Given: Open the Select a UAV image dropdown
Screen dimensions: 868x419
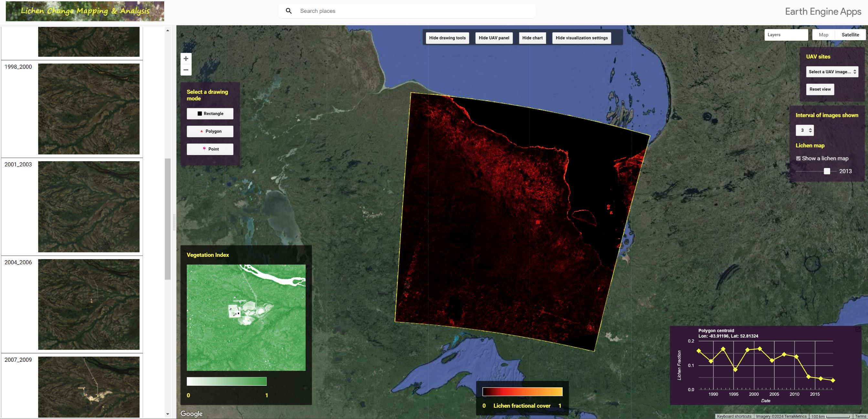Looking at the screenshot, I should 832,72.
